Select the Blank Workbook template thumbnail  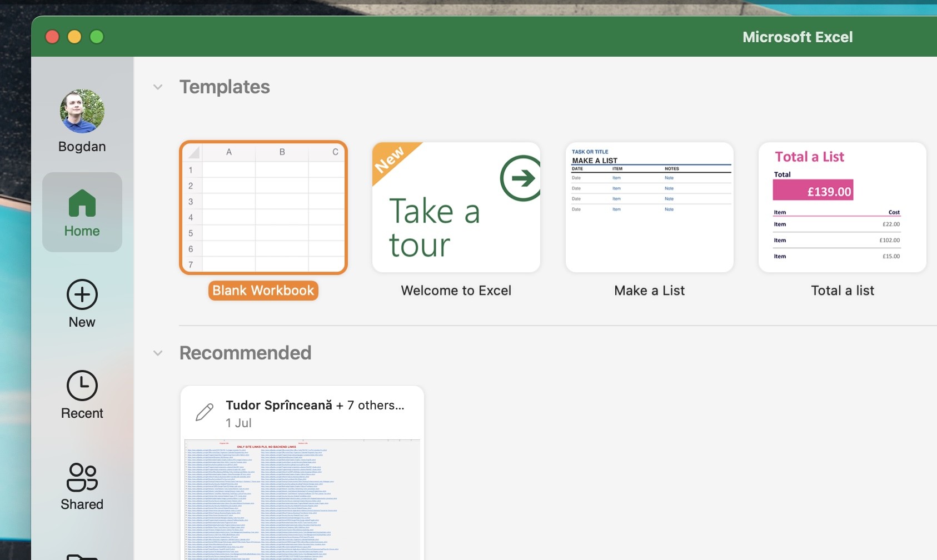click(x=263, y=208)
